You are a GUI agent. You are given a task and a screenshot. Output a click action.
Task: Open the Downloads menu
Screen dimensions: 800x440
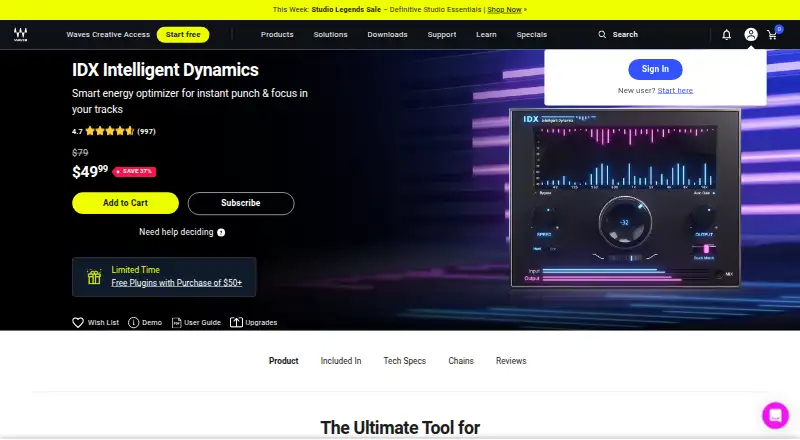coord(387,35)
